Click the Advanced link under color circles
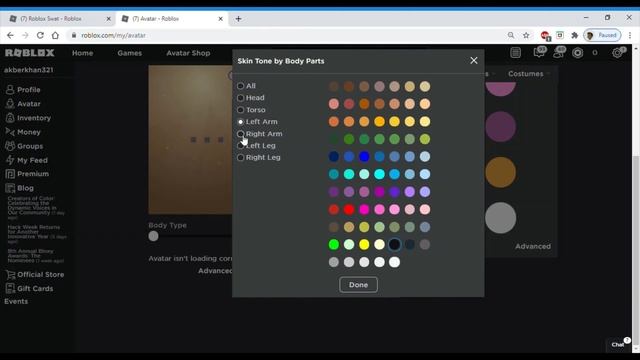Image resolution: width=640 pixels, height=360 pixels. click(x=533, y=247)
